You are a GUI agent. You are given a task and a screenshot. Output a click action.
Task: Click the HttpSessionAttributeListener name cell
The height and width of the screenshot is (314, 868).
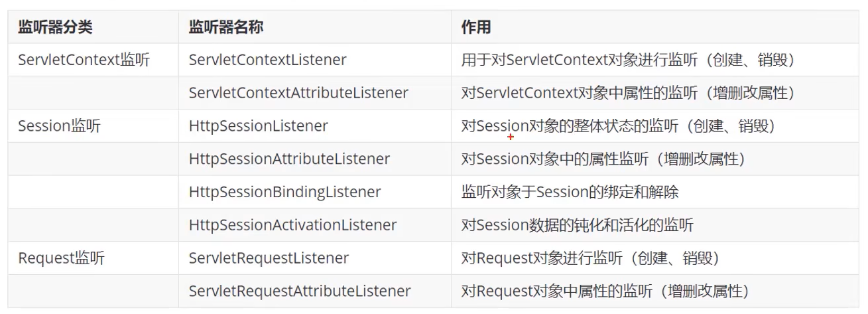tap(289, 159)
